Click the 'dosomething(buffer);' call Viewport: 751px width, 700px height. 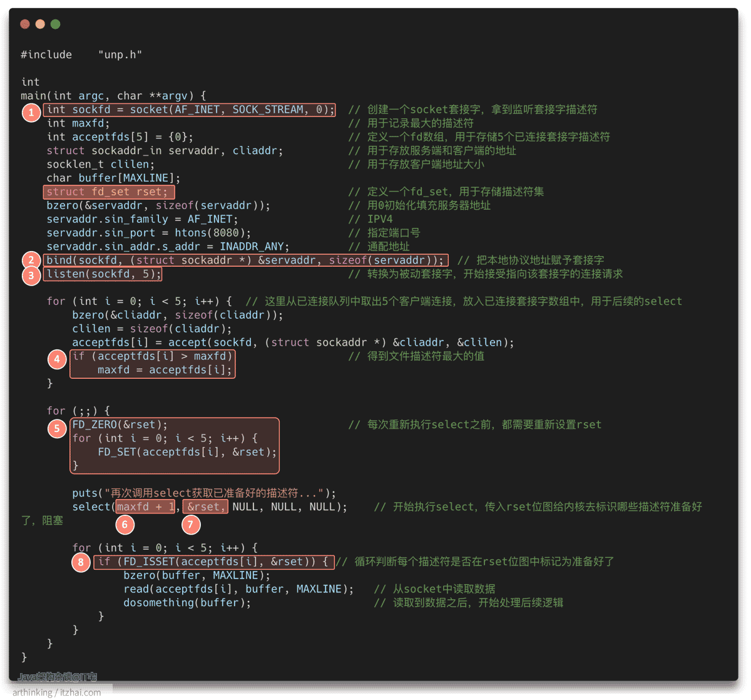pyautogui.click(x=187, y=603)
